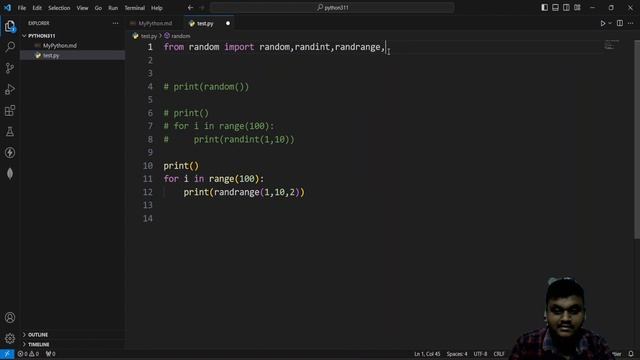Open editor More Actions ellipsis
Image resolution: width=640 pixels, height=360 pixels.
[631, 23]
